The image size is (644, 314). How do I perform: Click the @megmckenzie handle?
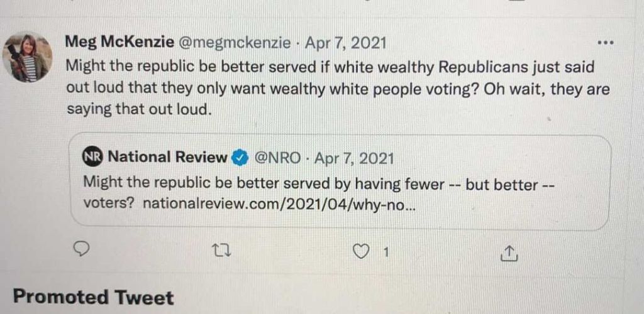235,43
